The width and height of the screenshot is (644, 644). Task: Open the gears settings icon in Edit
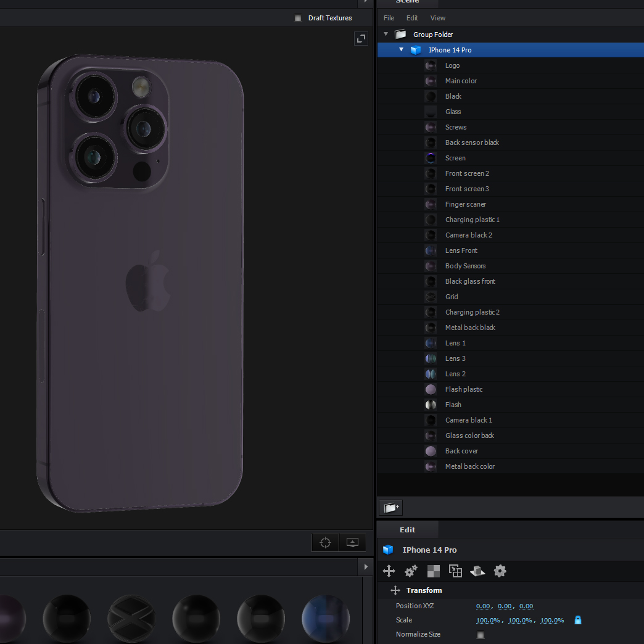pos(411,571)
